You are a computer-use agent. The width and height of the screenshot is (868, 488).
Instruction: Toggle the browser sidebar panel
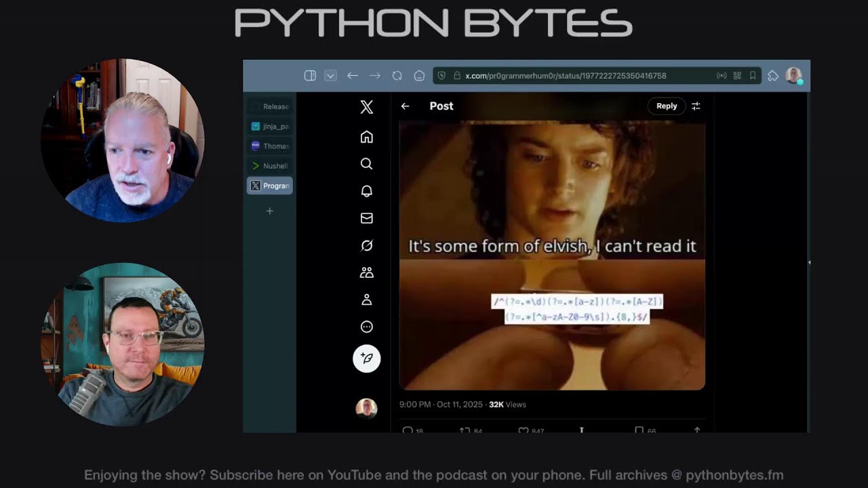pyautogui.click(x=310, y=76)
